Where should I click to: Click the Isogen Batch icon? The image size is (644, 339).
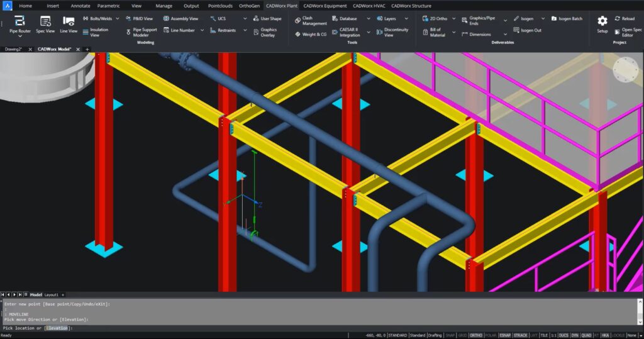tap(567, 19)
